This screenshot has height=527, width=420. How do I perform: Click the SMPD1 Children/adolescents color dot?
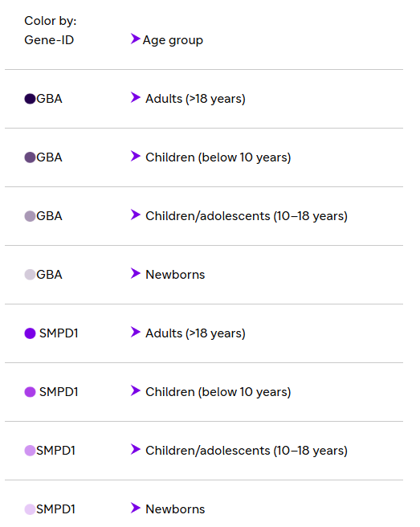tap(30, 451)
